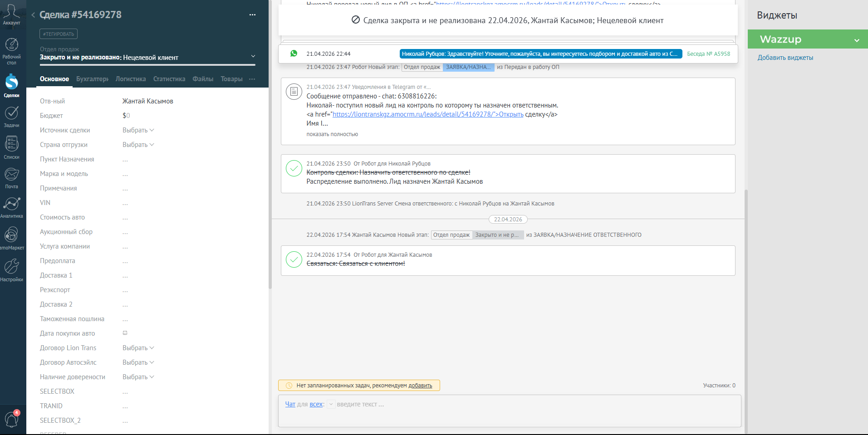Screen dimensions: 868x435
Task: Click Добавить виджеты link
Action: click(785, 58)
